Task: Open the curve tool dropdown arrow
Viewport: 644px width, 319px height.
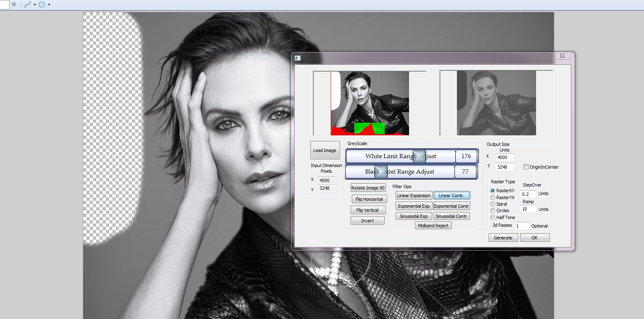Action: coord(35,5)
